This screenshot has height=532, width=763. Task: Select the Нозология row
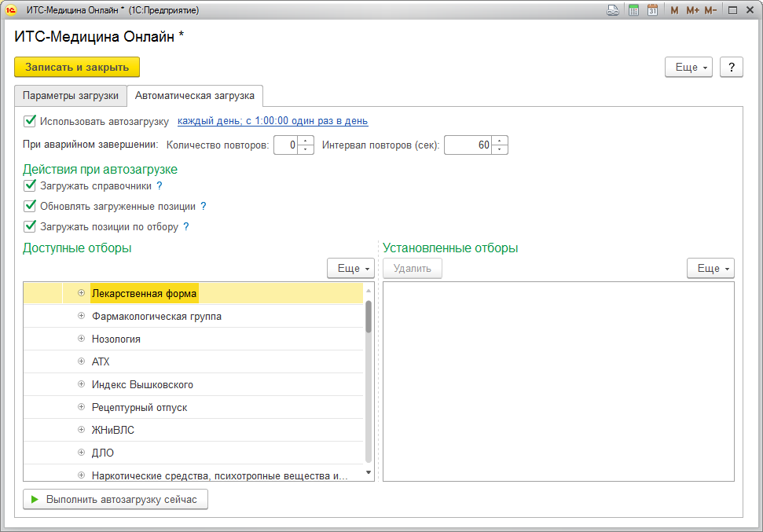click(193, 339)
